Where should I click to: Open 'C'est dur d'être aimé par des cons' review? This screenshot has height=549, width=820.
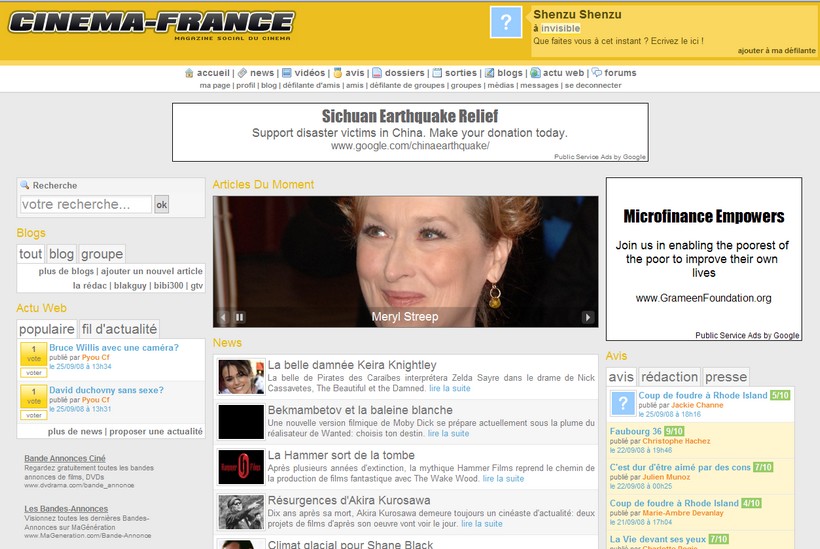(x=680, y=467)
